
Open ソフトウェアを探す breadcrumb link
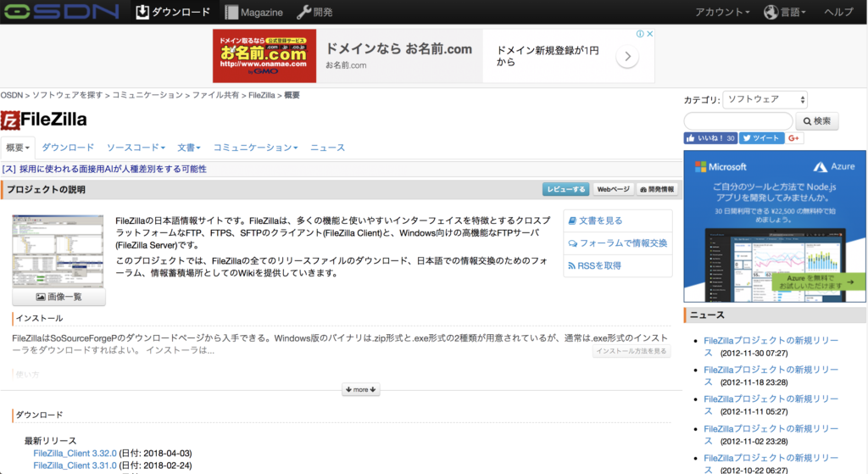(68, 95)
